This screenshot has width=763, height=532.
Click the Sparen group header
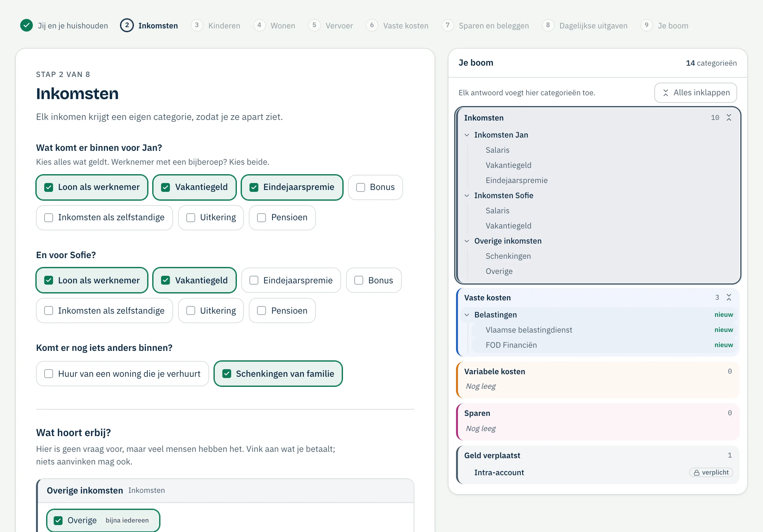(598, 413)
